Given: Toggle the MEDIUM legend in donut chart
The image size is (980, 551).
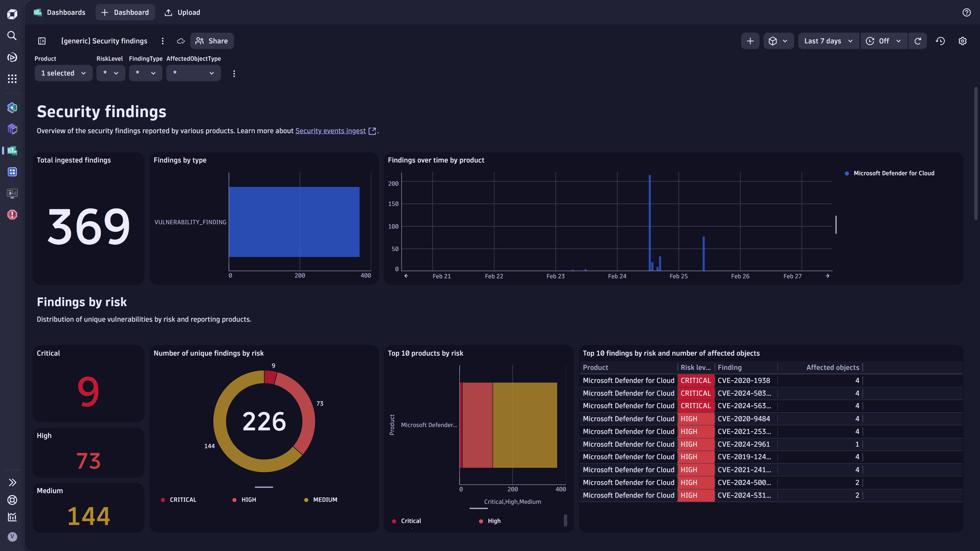Looking at the screenshot, I should (x=321, y=500).
